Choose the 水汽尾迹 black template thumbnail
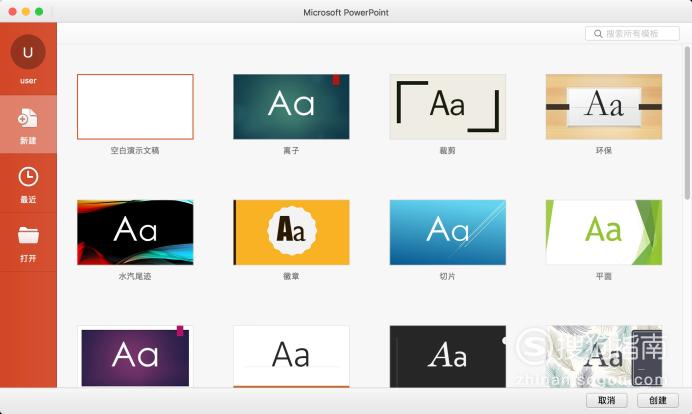This screenshot has height=414, width=692. tap(135, 233)
